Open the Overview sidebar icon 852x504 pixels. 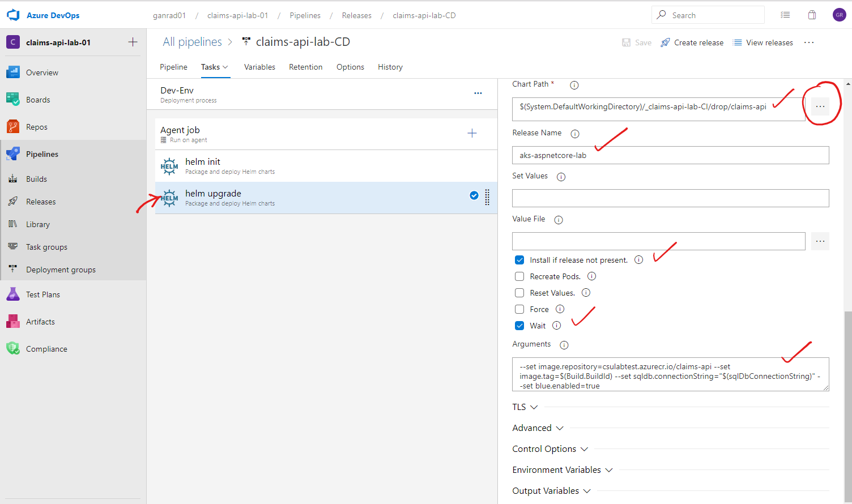coord(13,72)
